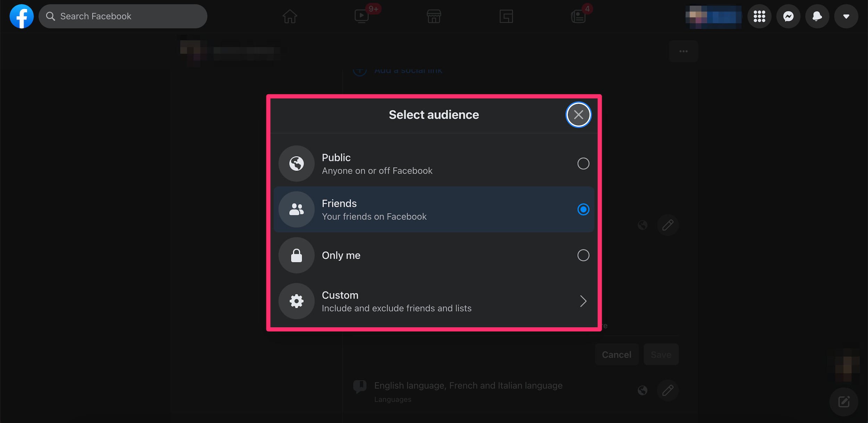The image size is (868, 423).
Task: Click the globe/Public audience icon
Action: click(296, 163)
